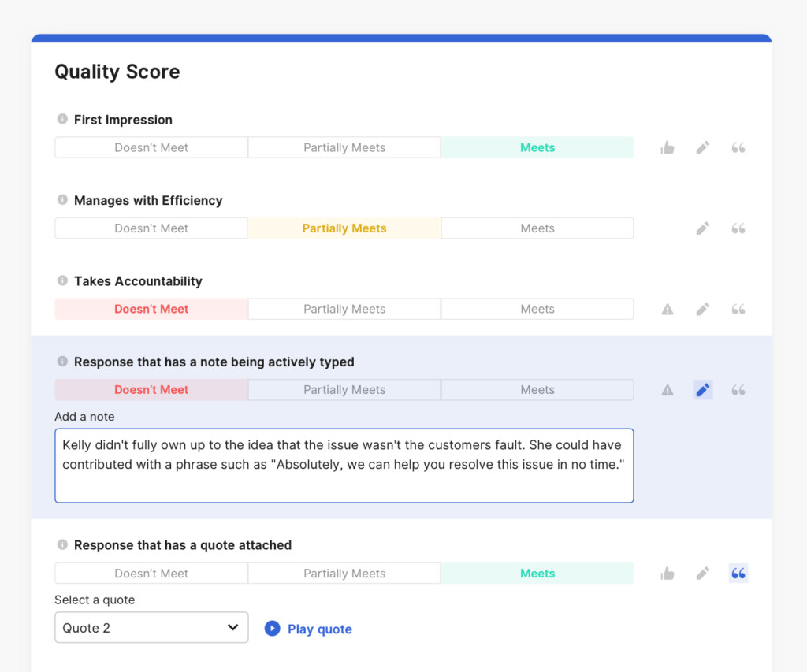Select Meets rating for First Impression
The image size is (807, 672).
click(x=537, y=147)
